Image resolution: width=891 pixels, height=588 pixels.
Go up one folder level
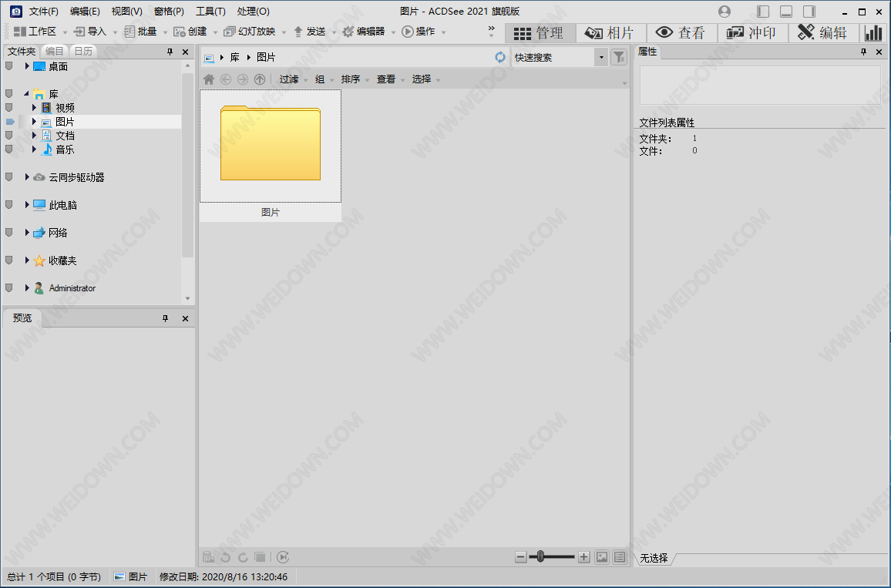[x=260, y=79]
